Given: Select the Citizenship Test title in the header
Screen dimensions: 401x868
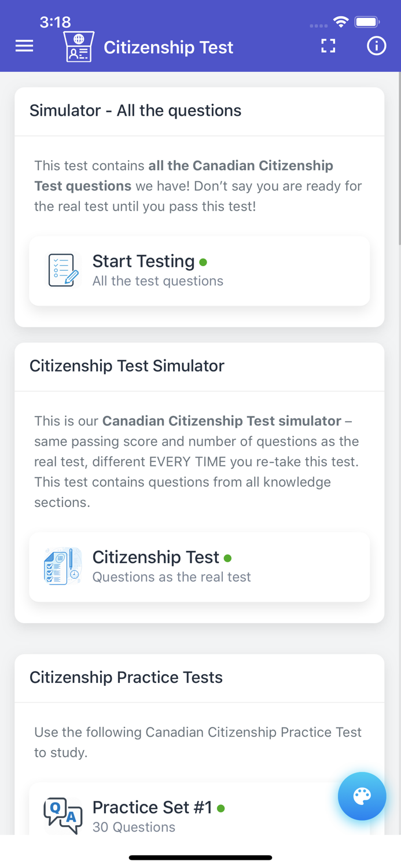Looking at the screenshot, I should 168,47.
